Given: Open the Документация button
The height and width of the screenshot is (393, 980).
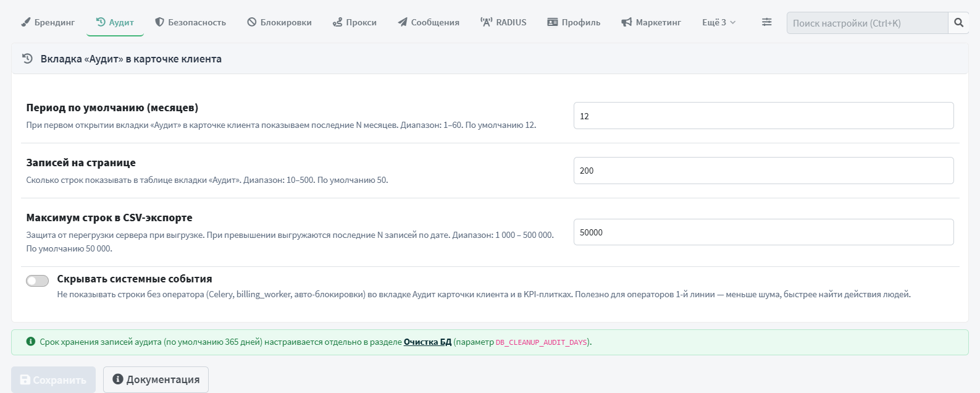Looking at the screenshot, I should [156, 379].
